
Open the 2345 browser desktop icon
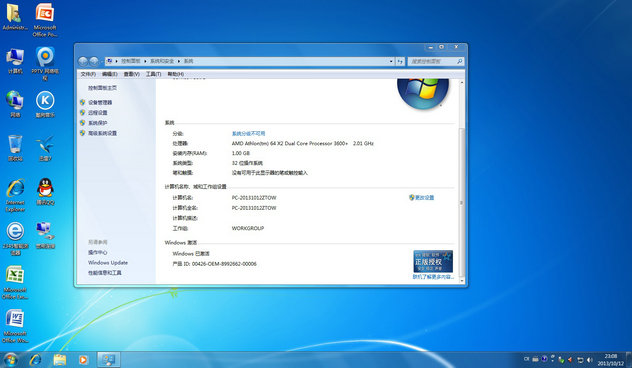pyautogui.click(x=15, y=239)
